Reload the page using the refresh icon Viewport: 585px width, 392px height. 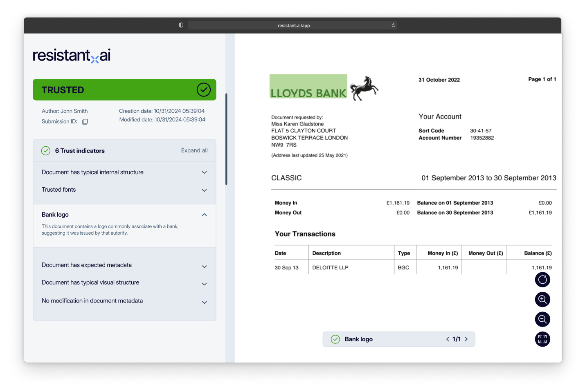point(393,25)
